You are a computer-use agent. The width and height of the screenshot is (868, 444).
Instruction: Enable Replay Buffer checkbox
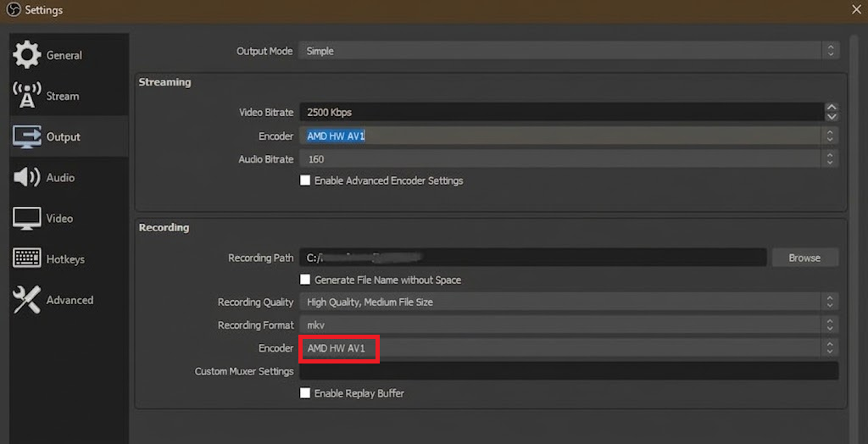coord(305,393)
